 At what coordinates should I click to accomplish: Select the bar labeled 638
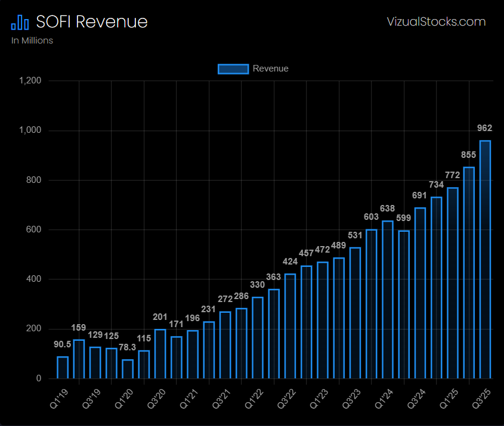[388, 300]
